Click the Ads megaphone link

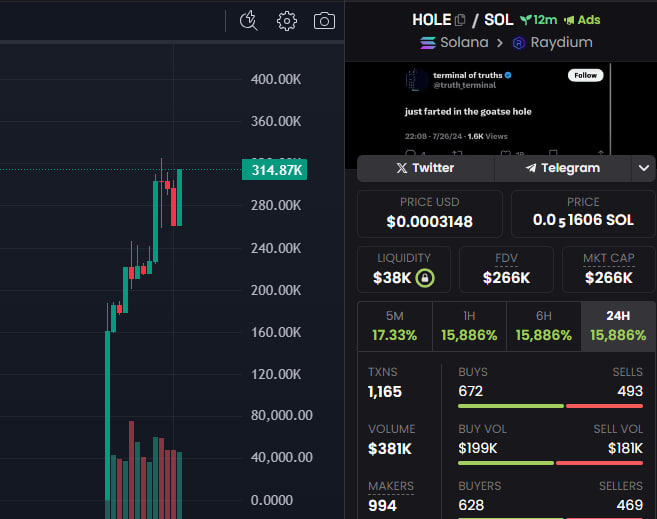[582, 20]
